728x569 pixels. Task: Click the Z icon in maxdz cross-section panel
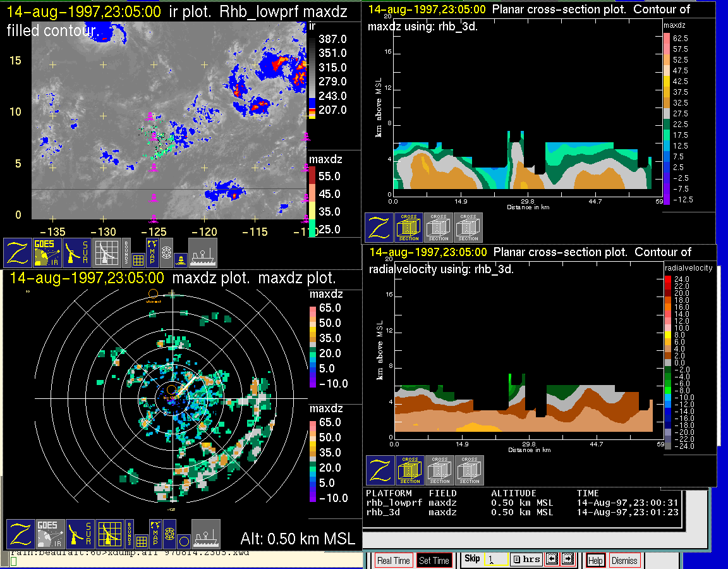click(x=379, y=228)
